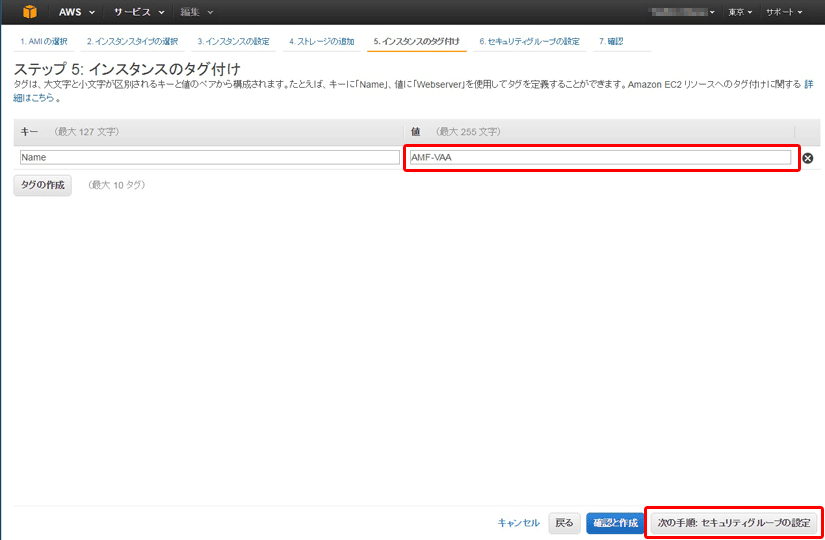Go to step 1 AMIの選択 tab

pyautogui.click(x=44, y=41)
